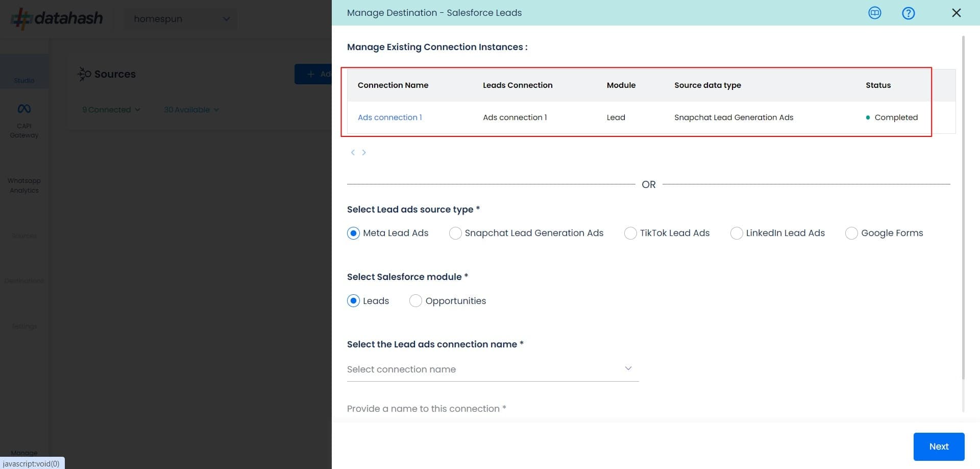Click the Next button
Screen dimensions: 980x469
939,447
